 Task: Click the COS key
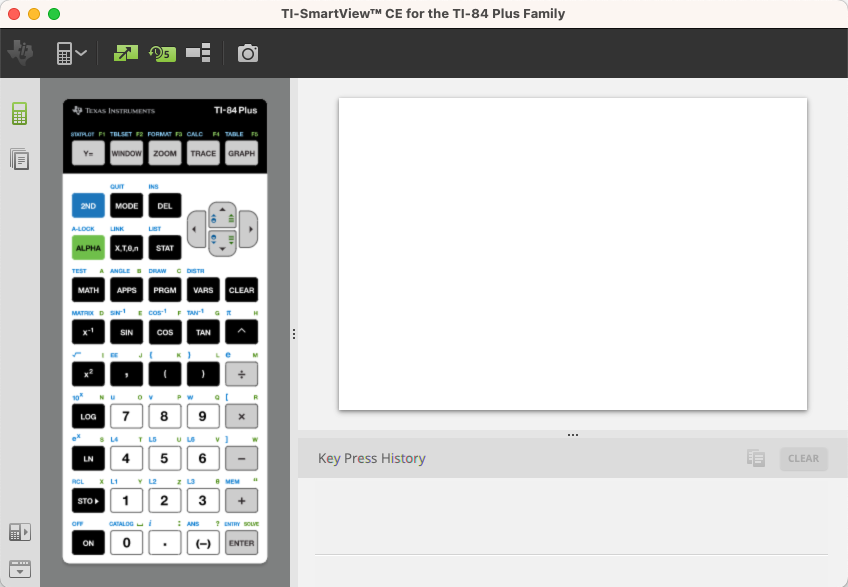(x=165, y=332)
